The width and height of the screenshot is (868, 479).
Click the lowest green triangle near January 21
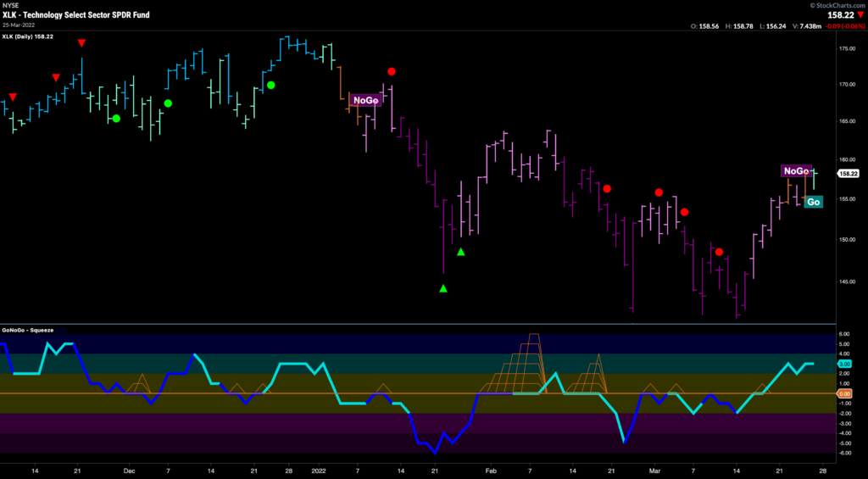[442, 288]
